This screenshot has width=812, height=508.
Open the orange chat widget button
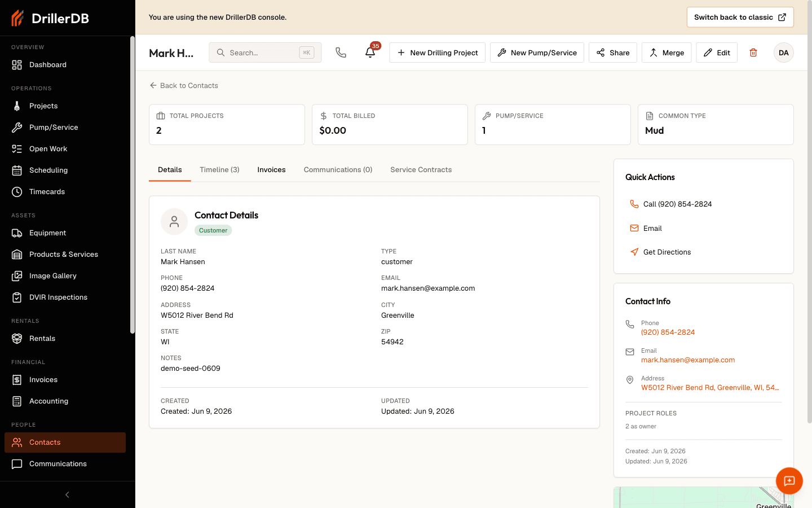789,481
